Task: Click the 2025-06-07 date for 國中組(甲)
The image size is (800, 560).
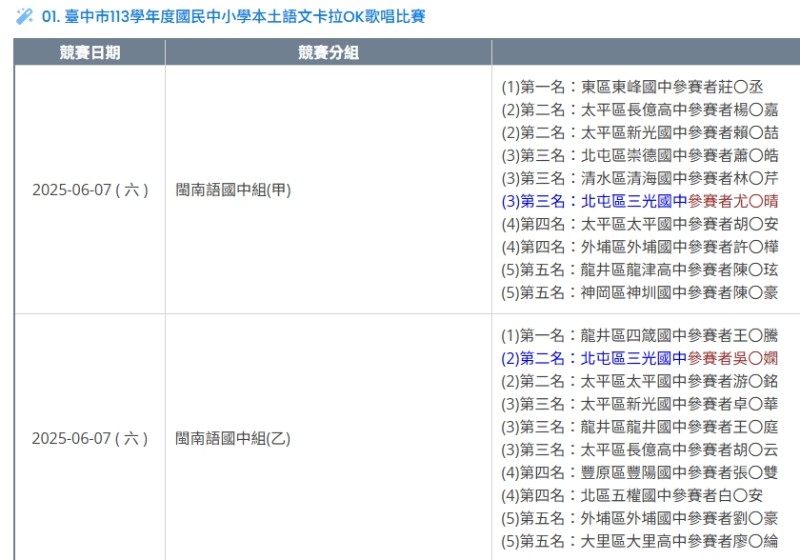Action: click(x=90, y=189)
